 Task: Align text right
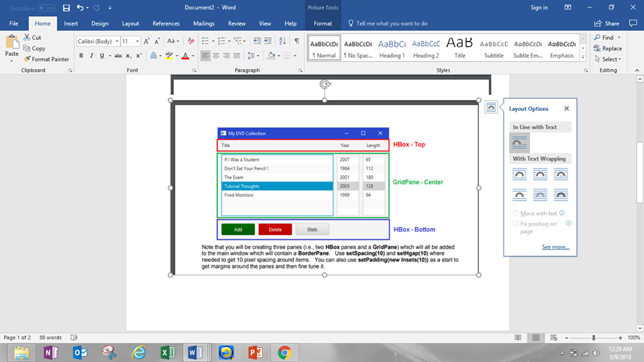[226, 56]
